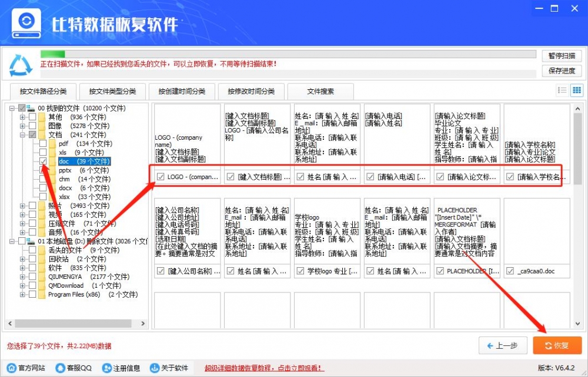Expand the 软件 tree node
The width and height of the screenshot is (588, 377).
pos(22,268)
